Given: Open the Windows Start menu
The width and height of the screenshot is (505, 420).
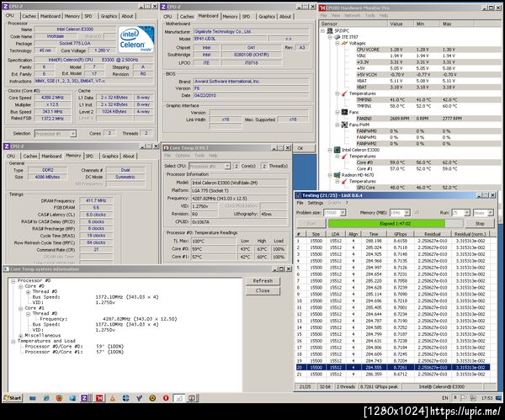Looking at the screenshot, I should (x=13, y=398).
